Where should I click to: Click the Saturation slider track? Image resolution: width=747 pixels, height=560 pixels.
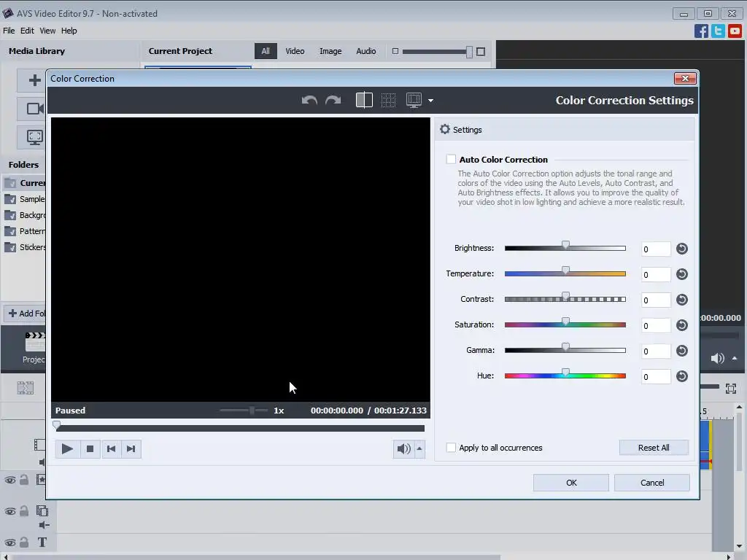pos(565,324)
